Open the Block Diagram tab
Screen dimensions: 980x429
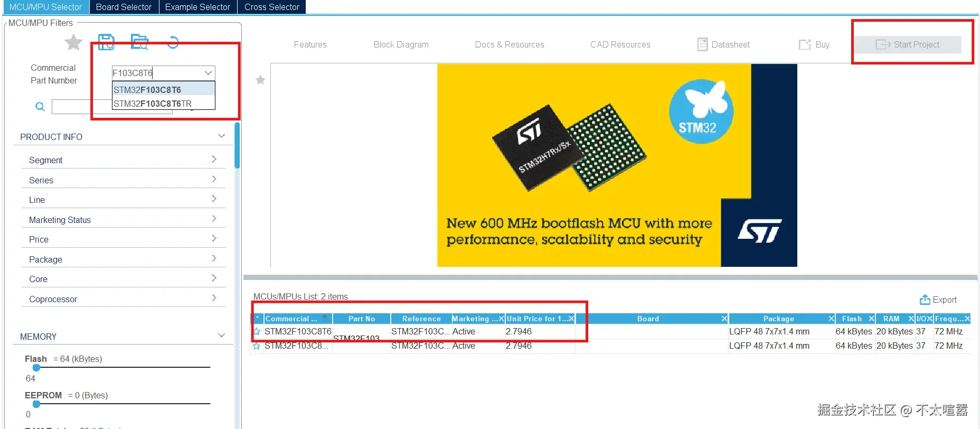point(401,45)
